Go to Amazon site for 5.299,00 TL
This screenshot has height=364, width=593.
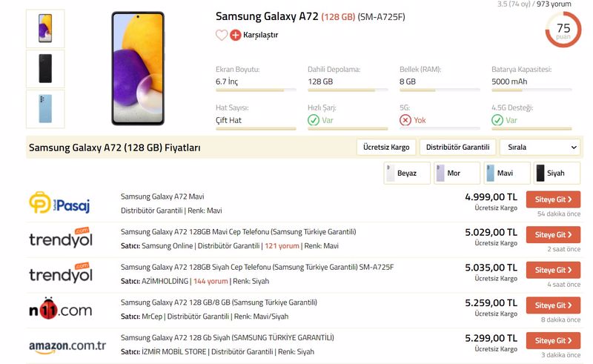coord(553,340)
